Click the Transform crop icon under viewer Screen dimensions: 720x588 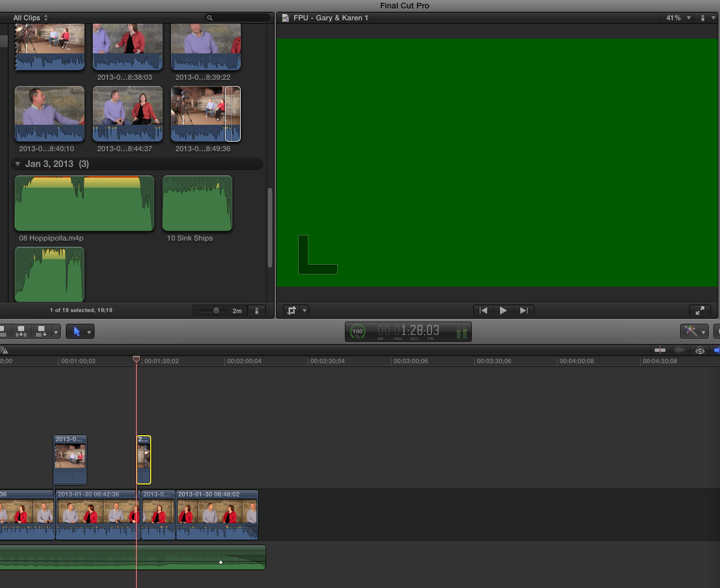(291, 310)
